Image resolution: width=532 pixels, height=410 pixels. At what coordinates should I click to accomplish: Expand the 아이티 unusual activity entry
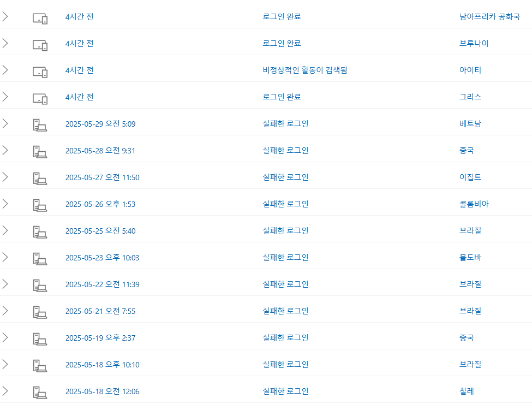pos(5,70)
